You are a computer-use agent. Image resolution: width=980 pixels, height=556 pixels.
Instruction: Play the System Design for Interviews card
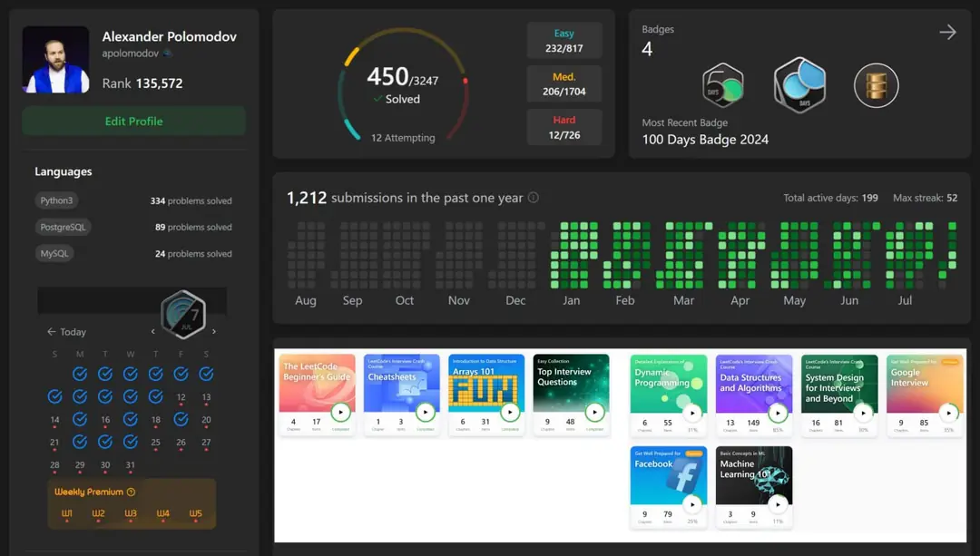point(864,413)
